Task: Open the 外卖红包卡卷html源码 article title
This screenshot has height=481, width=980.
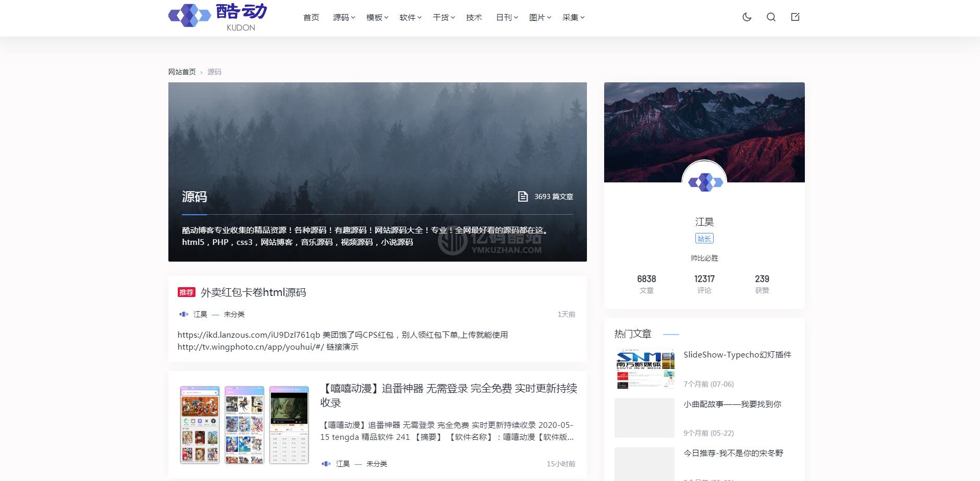Action: point(253,292)
